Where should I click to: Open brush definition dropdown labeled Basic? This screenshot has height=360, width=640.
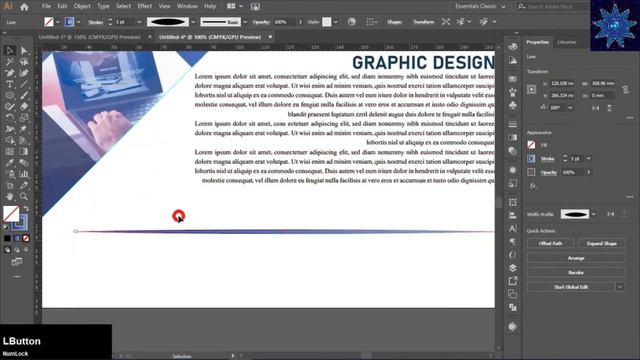coord(245,22)
